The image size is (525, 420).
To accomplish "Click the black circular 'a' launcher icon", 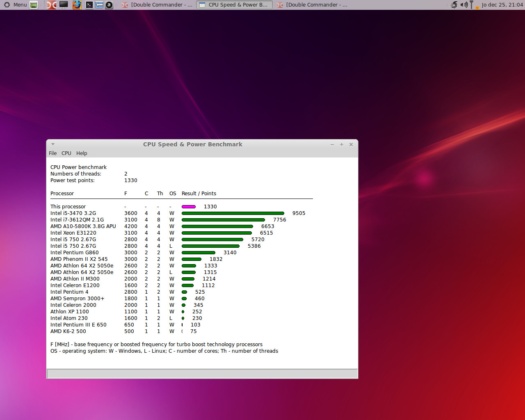I will (109, 5).
